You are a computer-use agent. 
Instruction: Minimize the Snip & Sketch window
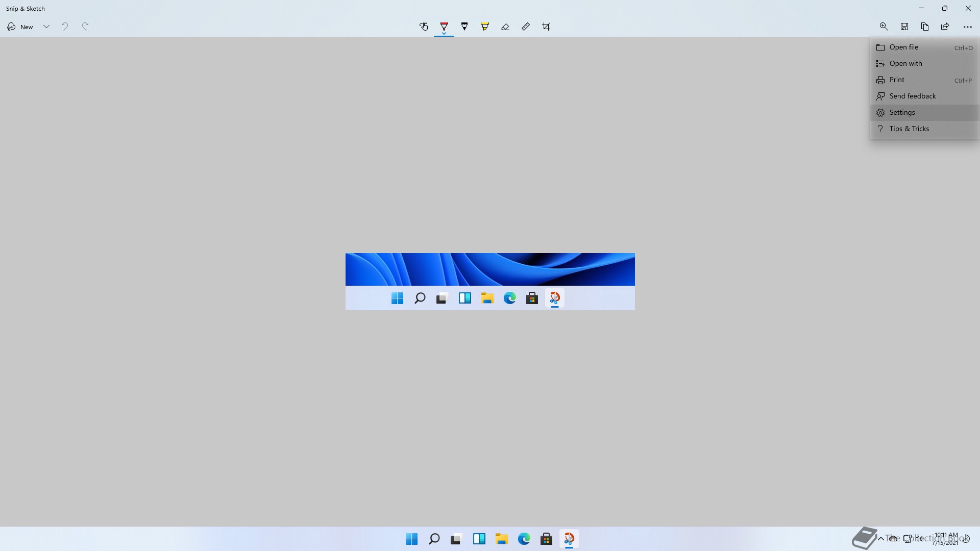pos(921,8)
